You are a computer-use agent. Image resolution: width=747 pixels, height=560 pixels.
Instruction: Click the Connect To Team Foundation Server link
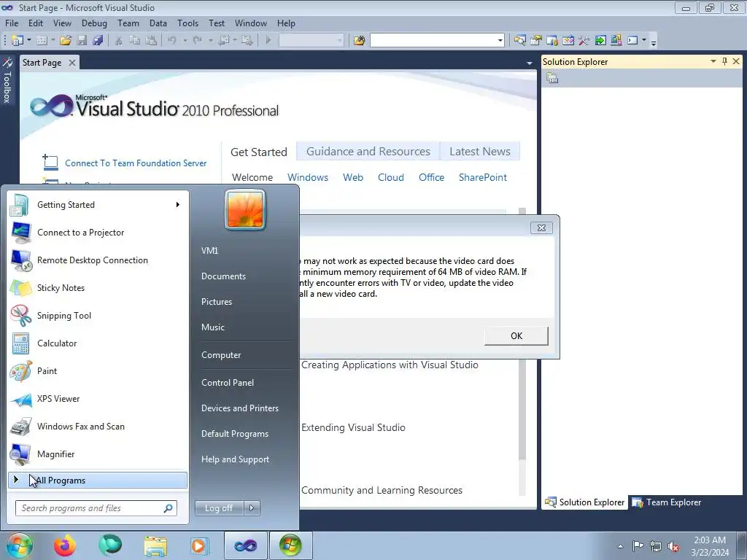136,163
